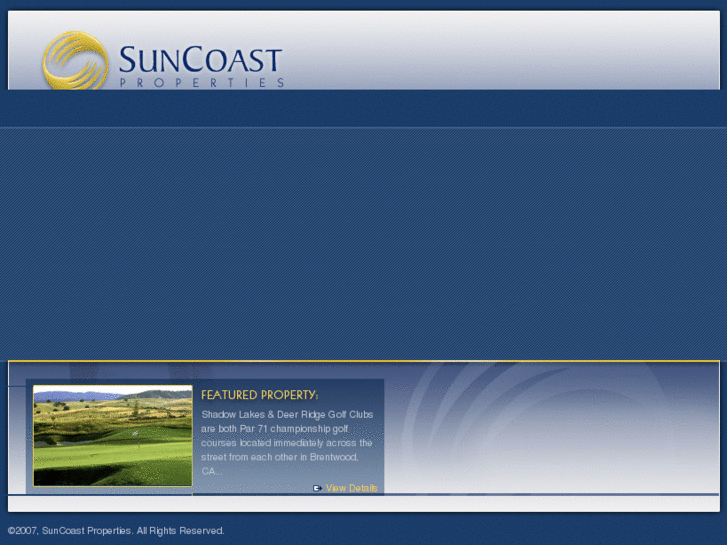This screenshot has width=727, height=545.
Task: Click the SunCoast Properties logo
Action: [163, 60]
